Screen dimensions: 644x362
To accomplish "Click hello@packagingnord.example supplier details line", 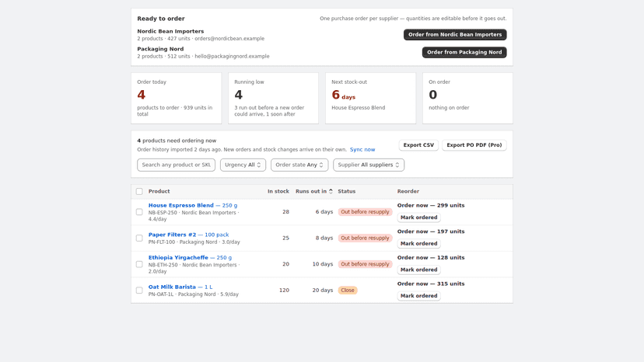I will click(203, 56).
